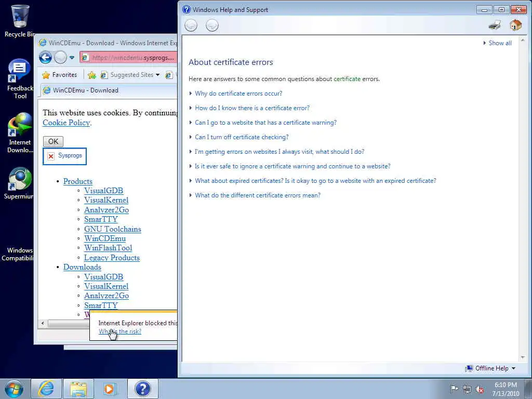The image size is (532, 399).
Task: Click the network tray icon
Action: pyautogui.click(x=467, y=389)
